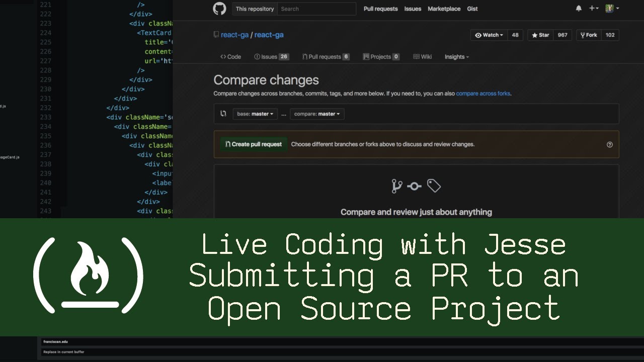Open the compare: master branch dropdown
The height and width of the screenshot is (362, 644).
click(317, 114)
